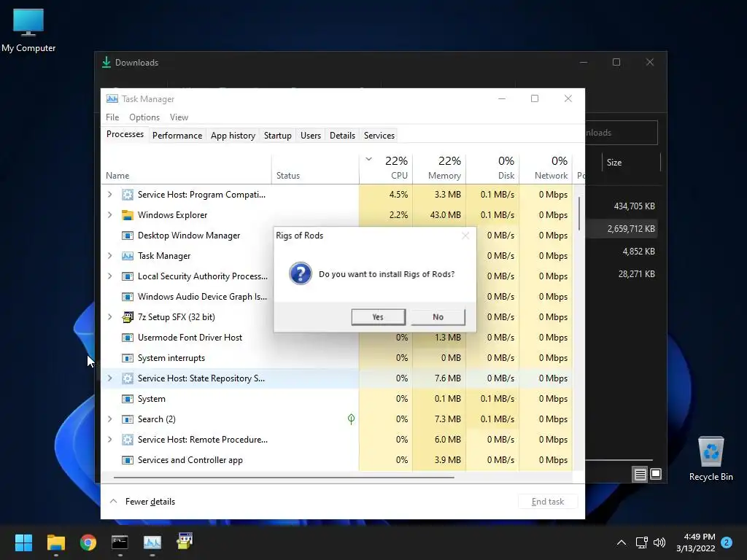Expand the Windows Explorer process
Image resolution: width=747 pixels, height=560 pixels.
pos(110,215)
